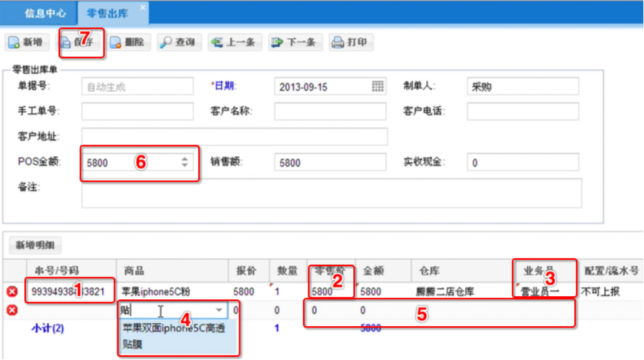Focus the 客户名称 input field
The height and width of the screenshot is (360, 644).
(330, 111)
